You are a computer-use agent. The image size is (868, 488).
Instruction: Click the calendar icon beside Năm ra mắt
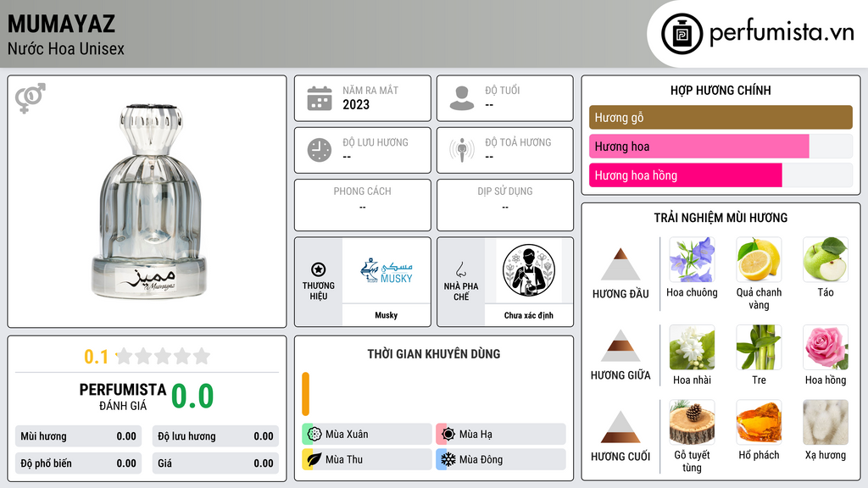tap(320, 98)
